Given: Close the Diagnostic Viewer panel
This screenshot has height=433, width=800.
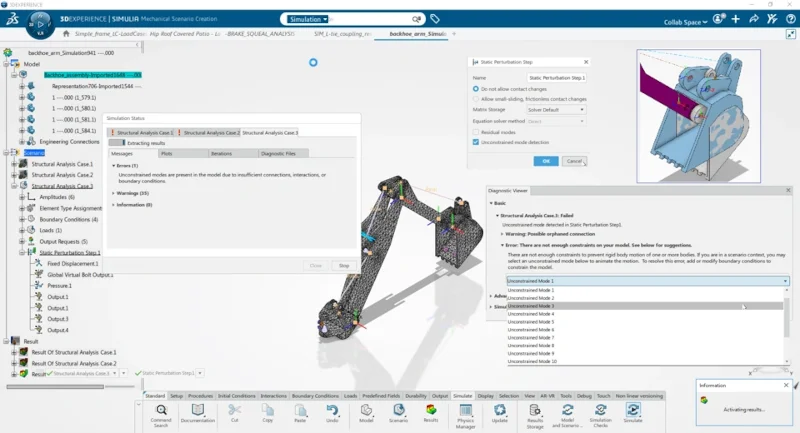Looking at the screenshot, I should [x=788, y=190].
